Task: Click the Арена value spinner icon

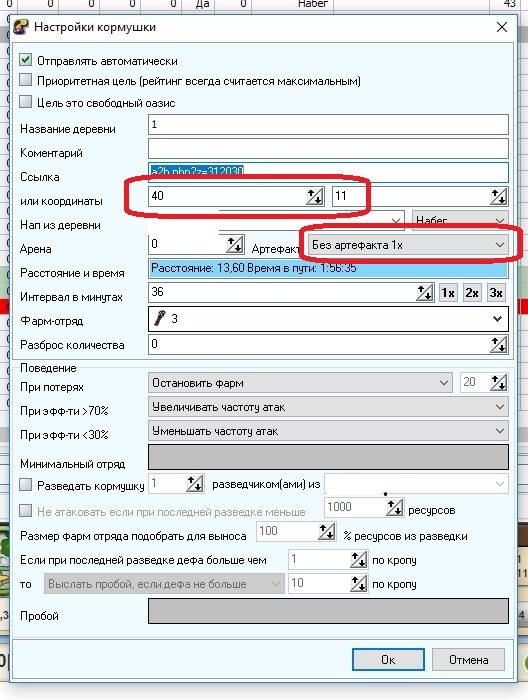Action: (x=235, y=245)
